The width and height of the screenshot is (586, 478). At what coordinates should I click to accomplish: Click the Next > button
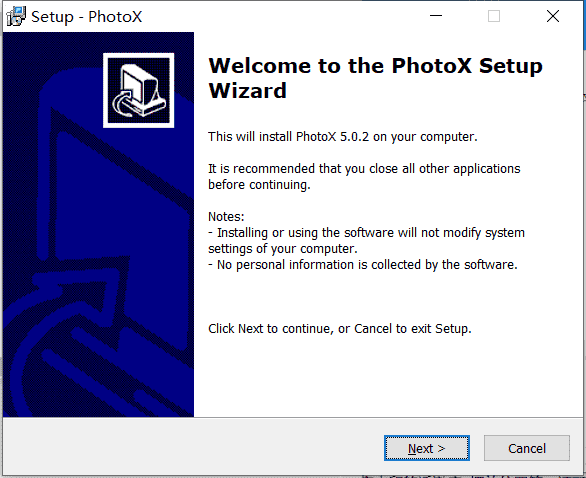point(426,448)
